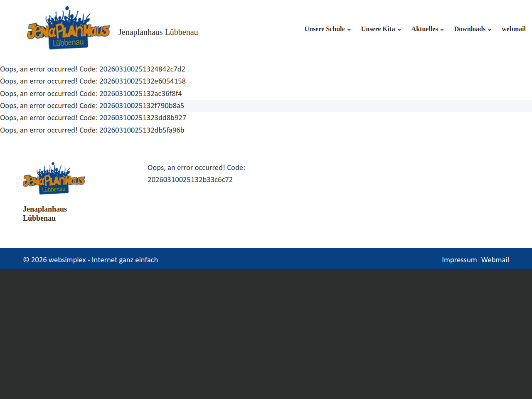532x399 pixels.
Task: Click the first error message ending 4842c7d2
Action: (93, 69)
